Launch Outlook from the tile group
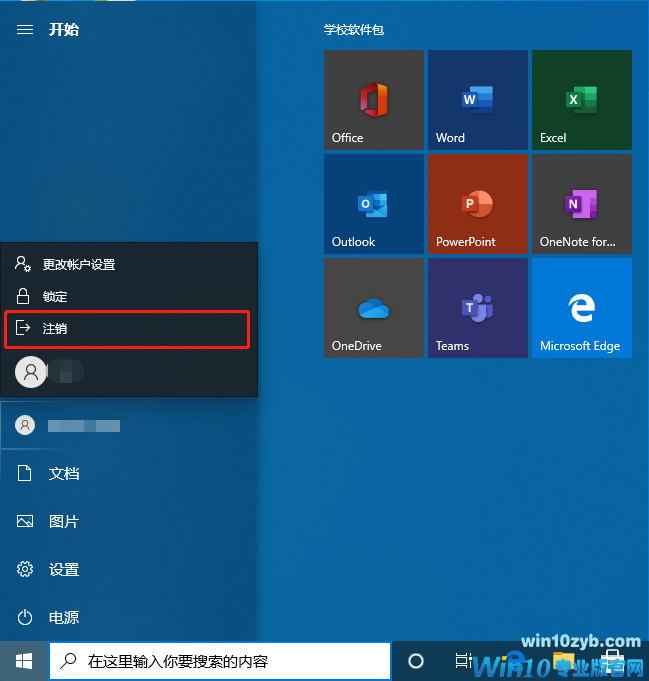 (374, 203)
